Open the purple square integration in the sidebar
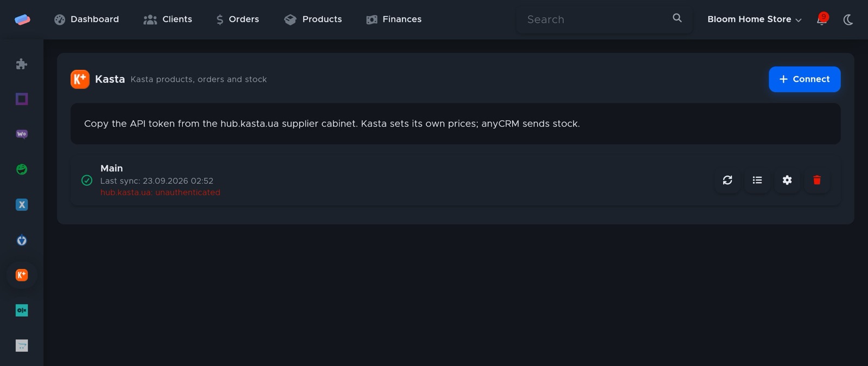 pos(22,99)
